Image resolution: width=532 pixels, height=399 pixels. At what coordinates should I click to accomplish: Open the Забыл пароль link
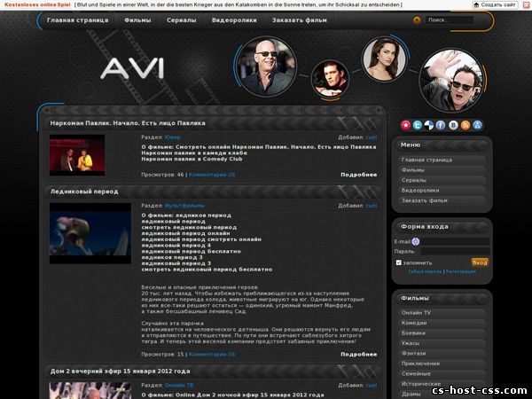pyautogui.click(x=425, y=272)
